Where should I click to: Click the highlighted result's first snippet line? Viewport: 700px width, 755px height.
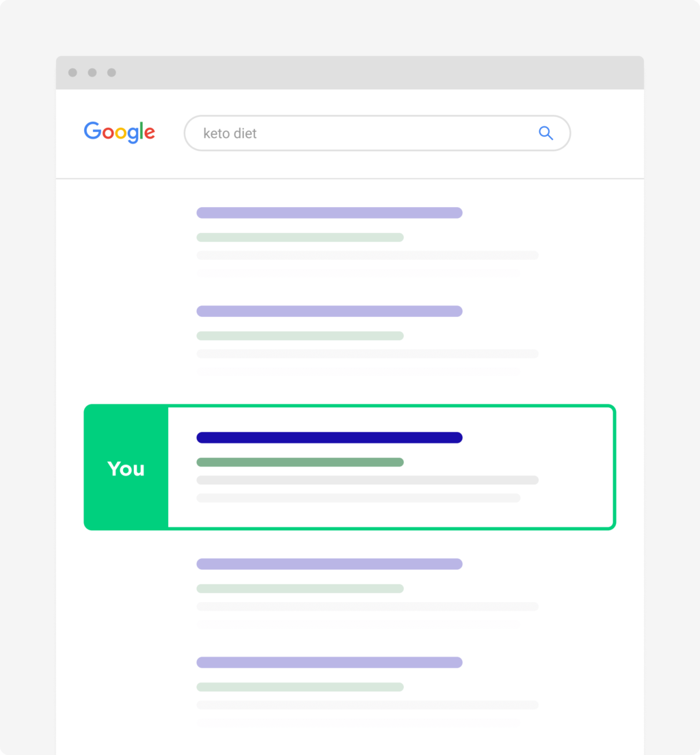367,480
